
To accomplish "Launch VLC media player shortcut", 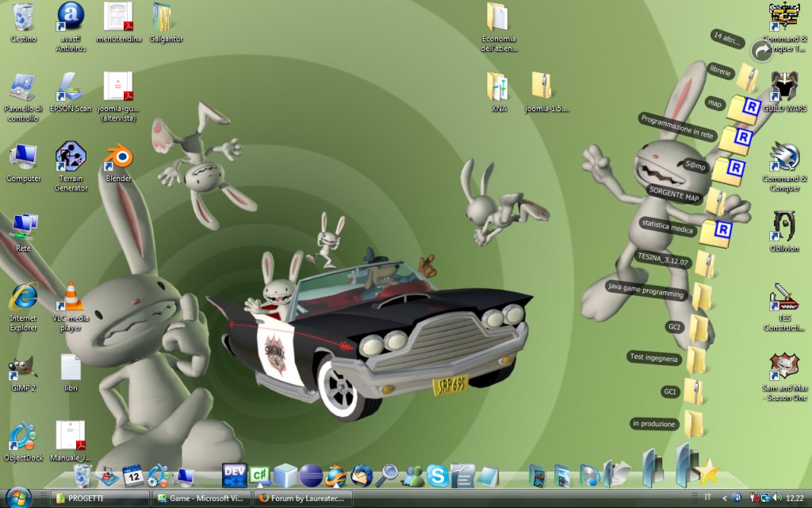I will 71,307.
